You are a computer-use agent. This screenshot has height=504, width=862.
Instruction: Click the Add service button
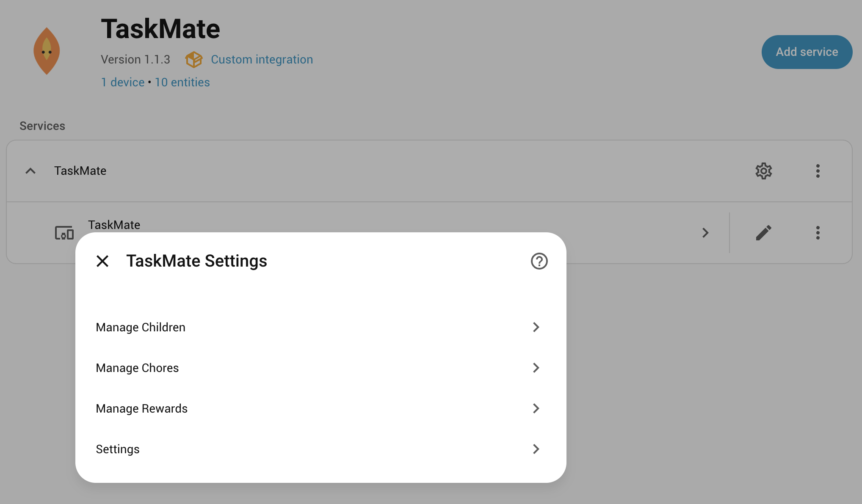pyautogui.click(x=807, y=52)
